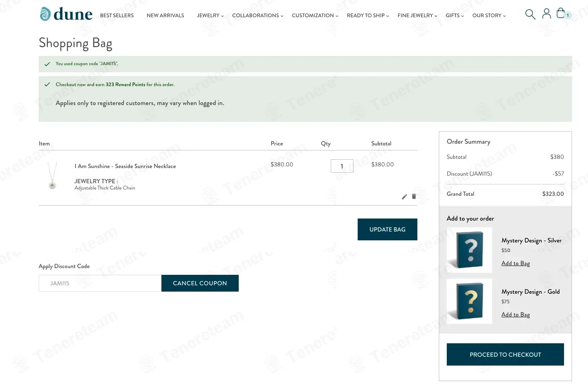Expand the Jewelry menu dropdown
588x387 pixels.
pos(210,16)
